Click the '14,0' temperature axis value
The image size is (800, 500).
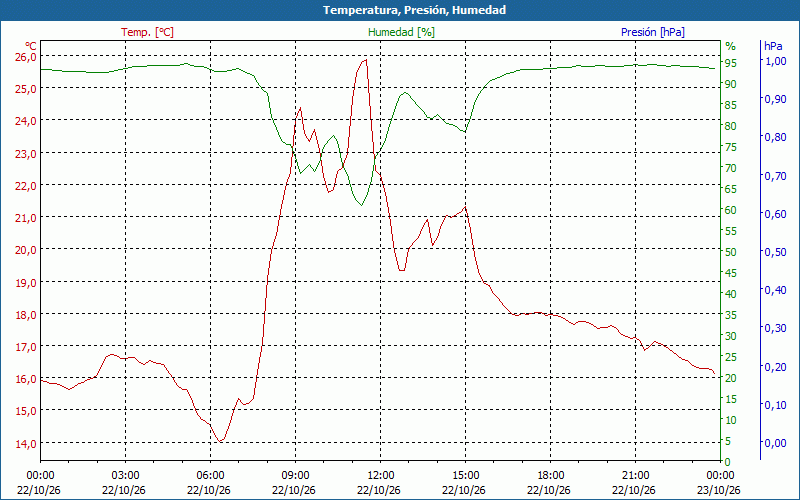click(27, 444)
